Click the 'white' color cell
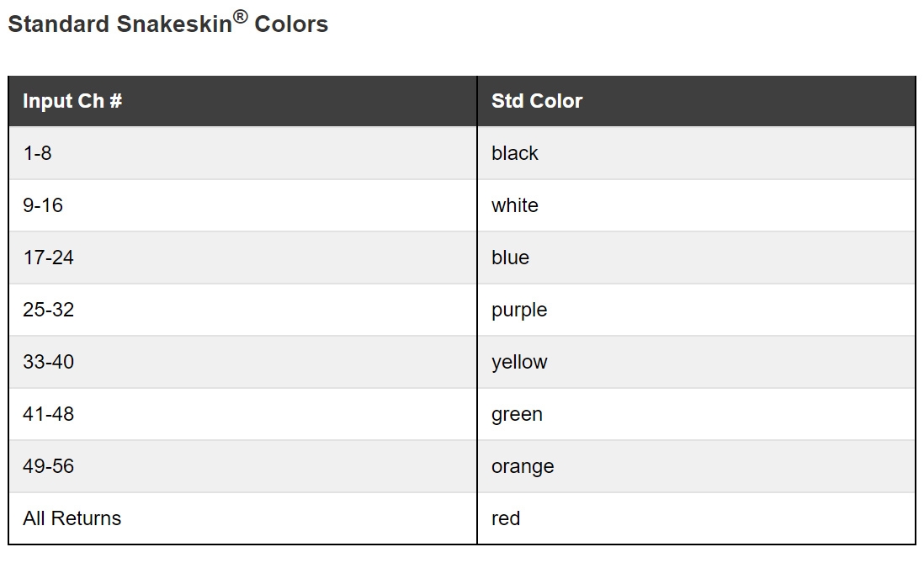 515,205
